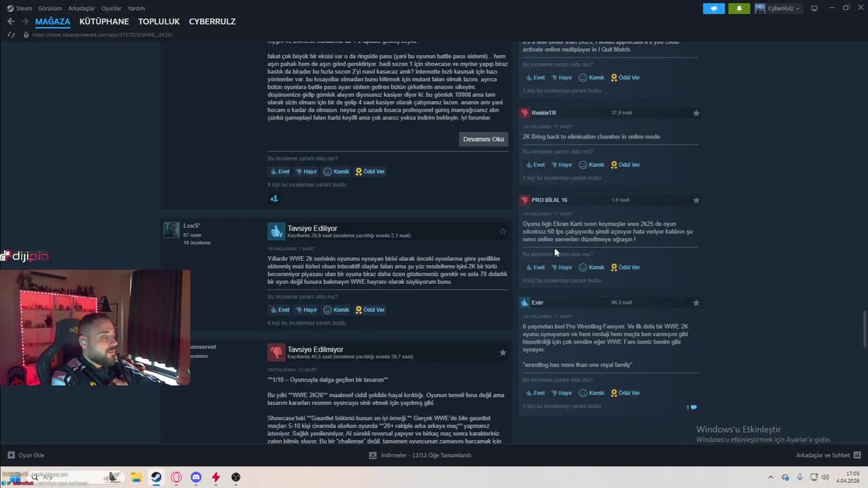Open the CyberRulz account dropdown
The width and height of the screenshot is (868, 488).
click(x=778, y=8)
